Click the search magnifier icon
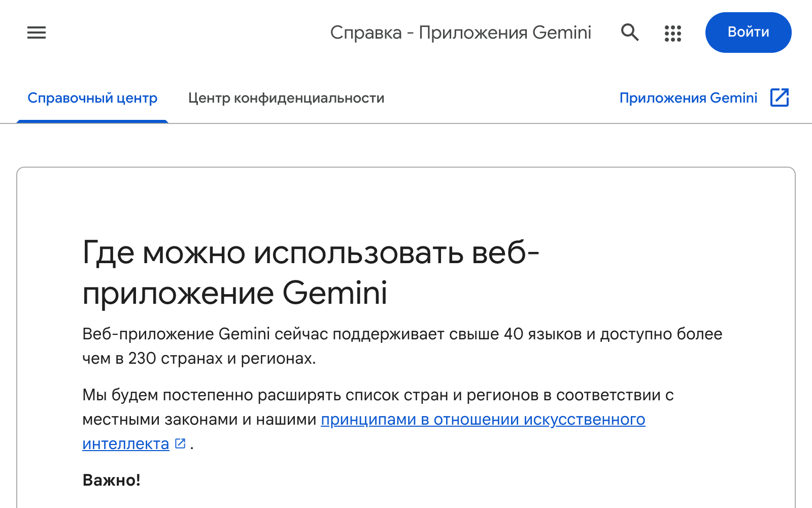This screenshot has width=812, height=508. pyautogui.click(x=630, y=33)
